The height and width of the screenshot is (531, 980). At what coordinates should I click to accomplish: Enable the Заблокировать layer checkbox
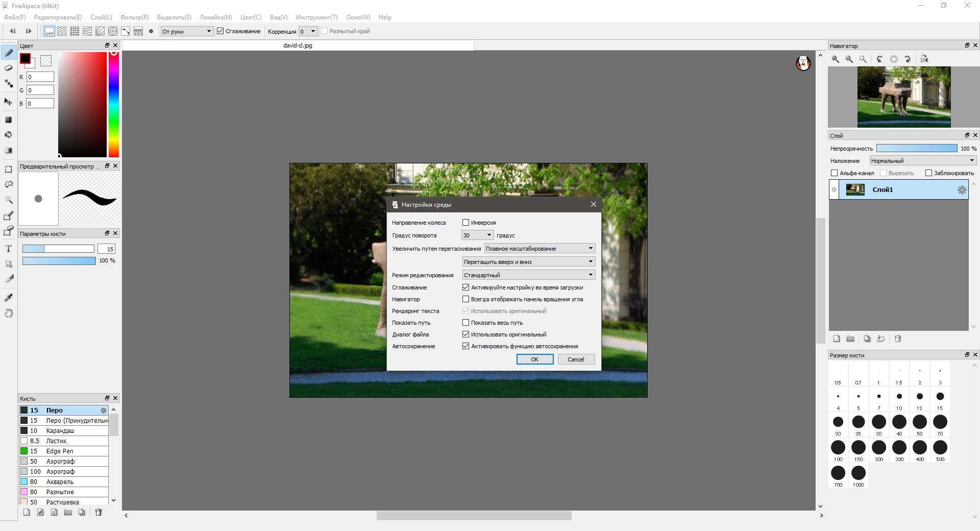point(928,173)
